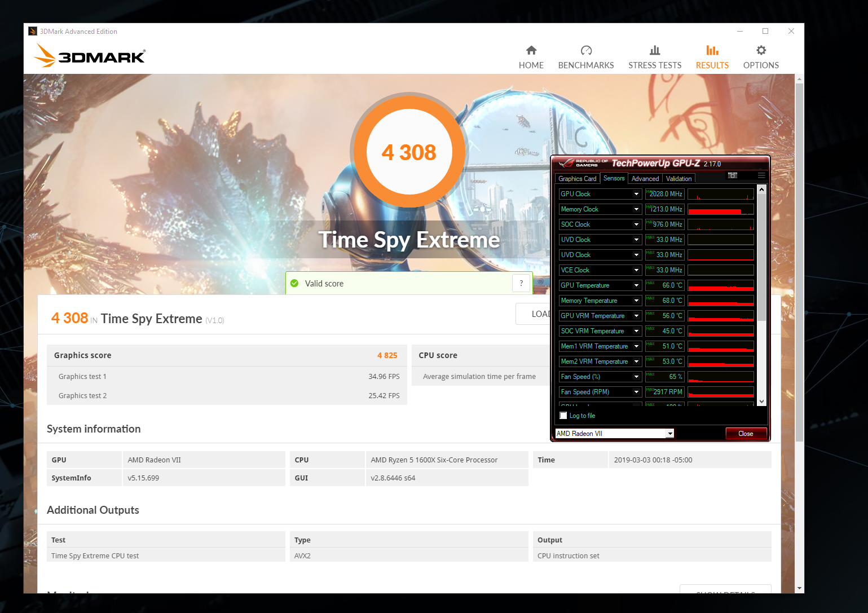Click the 3DMark logo
Viewport: 868px width, 613px height.
click(x=90, y=55)
